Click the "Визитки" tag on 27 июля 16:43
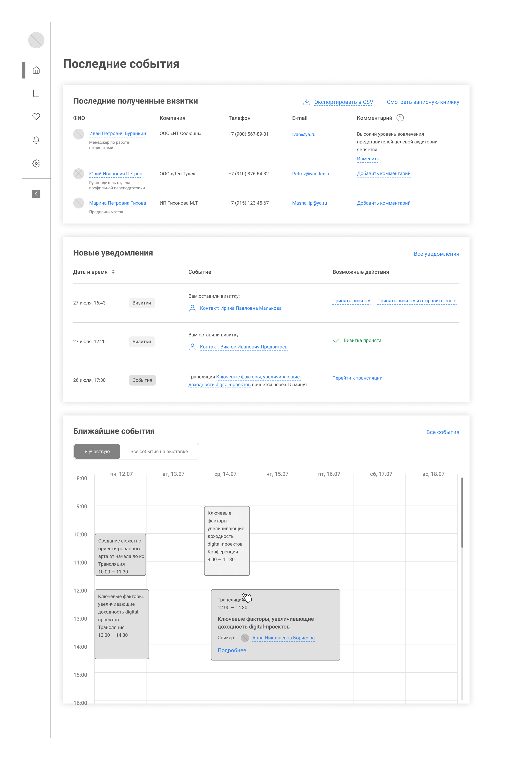The image size is (532, 760). tap(142, 303)
